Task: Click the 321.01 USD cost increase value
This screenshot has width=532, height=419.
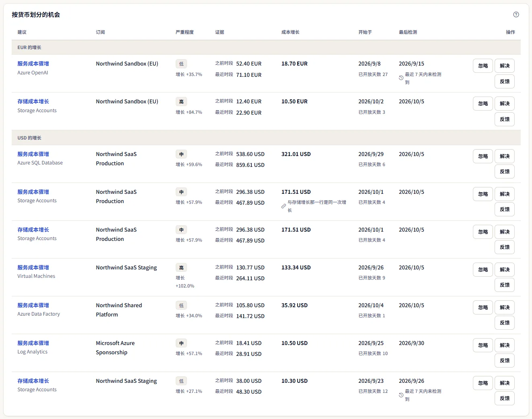Action: (296, 154)
